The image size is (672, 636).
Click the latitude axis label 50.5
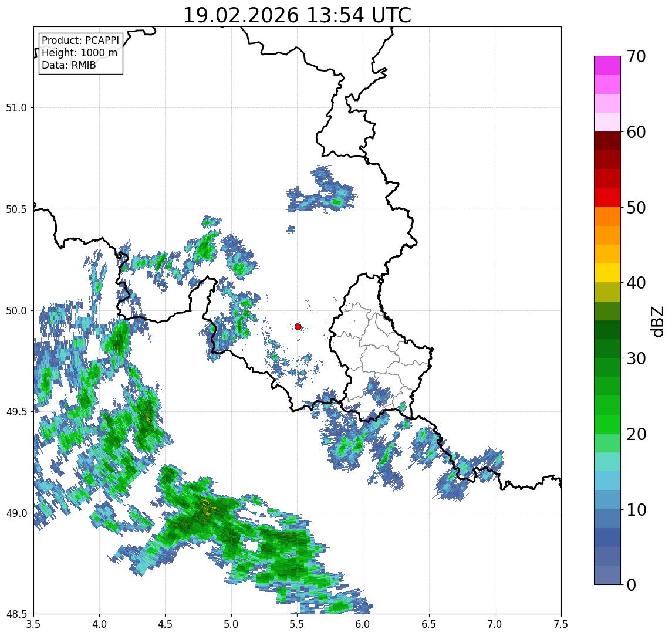[16, 209]
